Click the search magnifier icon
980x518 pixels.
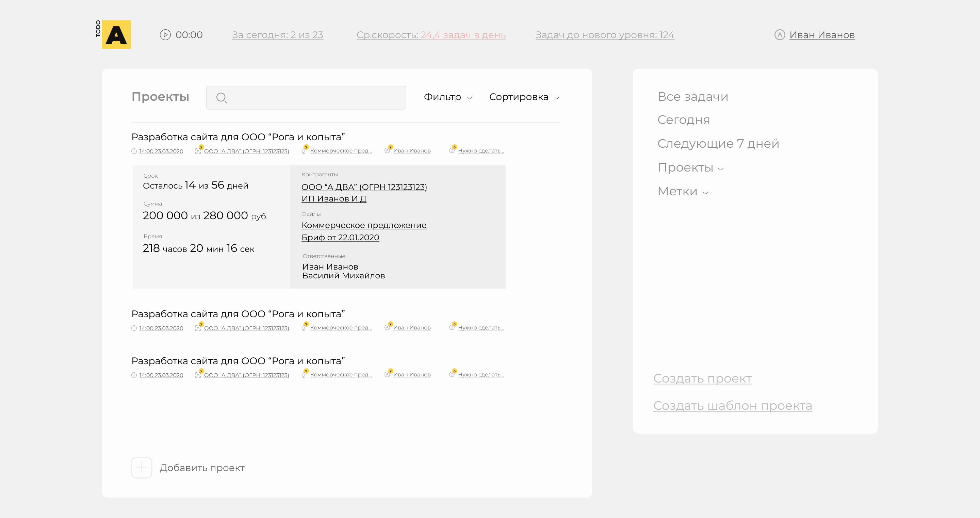coord(222,98)
